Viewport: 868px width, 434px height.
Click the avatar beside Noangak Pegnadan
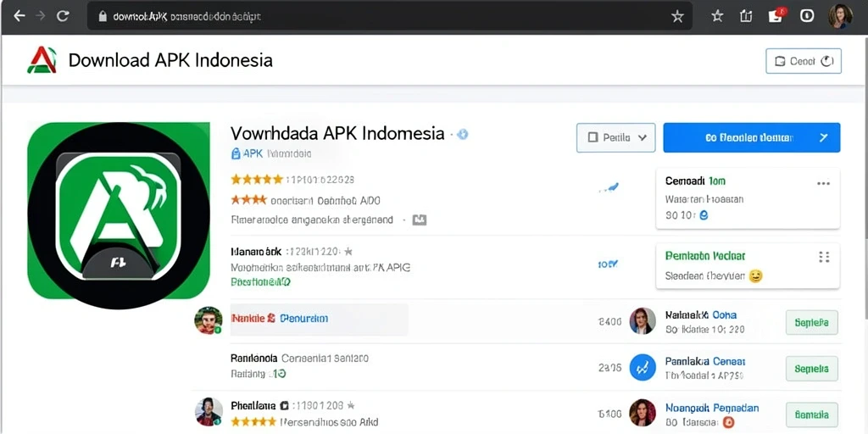click(x=643, y=413)
